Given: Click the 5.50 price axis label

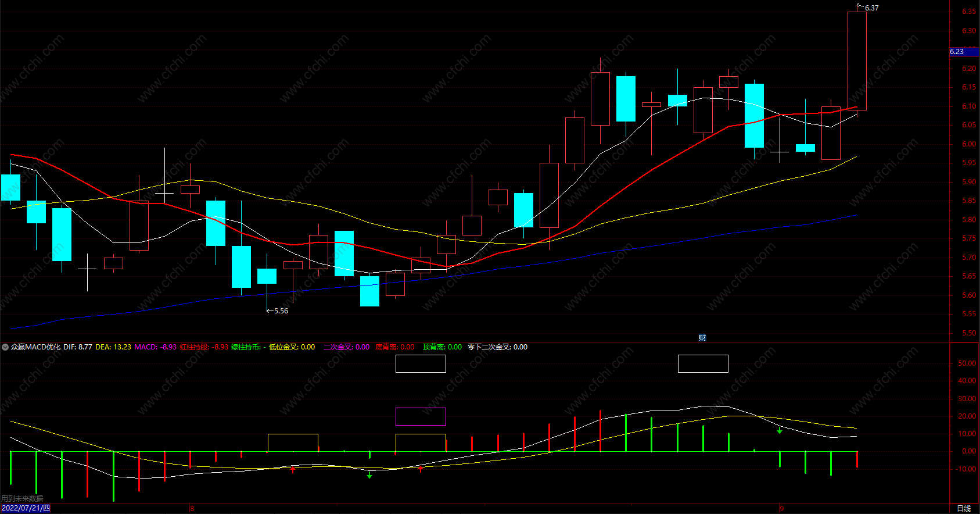Looking at the screenshot, I should [x=969, y=333].
